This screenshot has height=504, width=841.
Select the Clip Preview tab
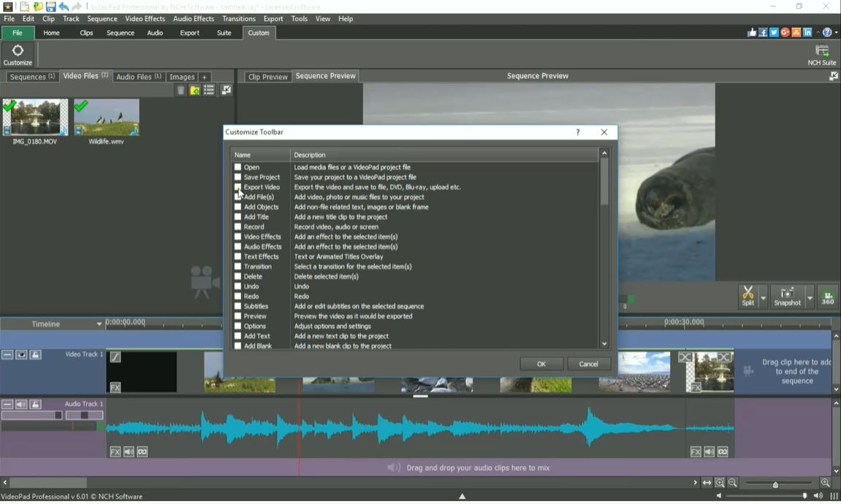(267, 77)
